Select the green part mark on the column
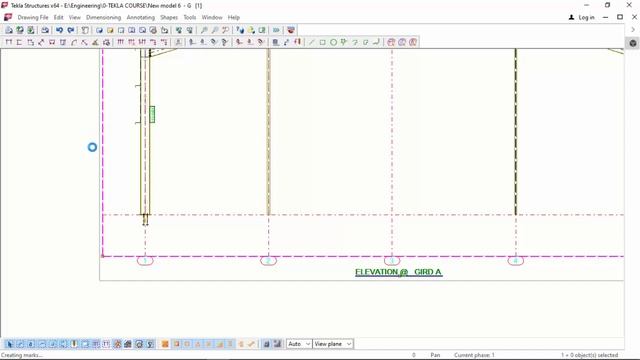This screenshot has height=360, width=640. [152, 114]
